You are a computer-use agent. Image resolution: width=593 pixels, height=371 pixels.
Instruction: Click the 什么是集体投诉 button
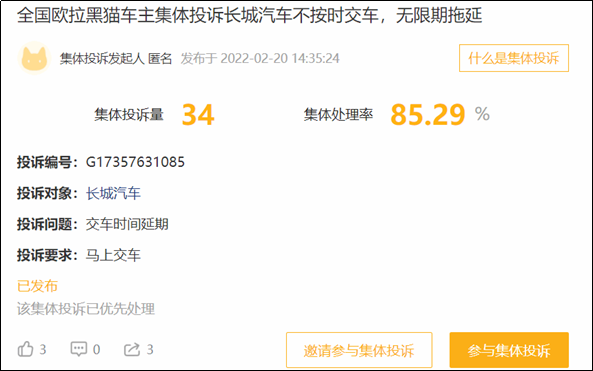pos(514,58)
